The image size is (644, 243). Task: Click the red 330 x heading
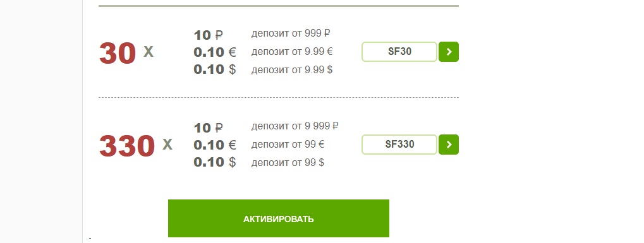[135, 146]
